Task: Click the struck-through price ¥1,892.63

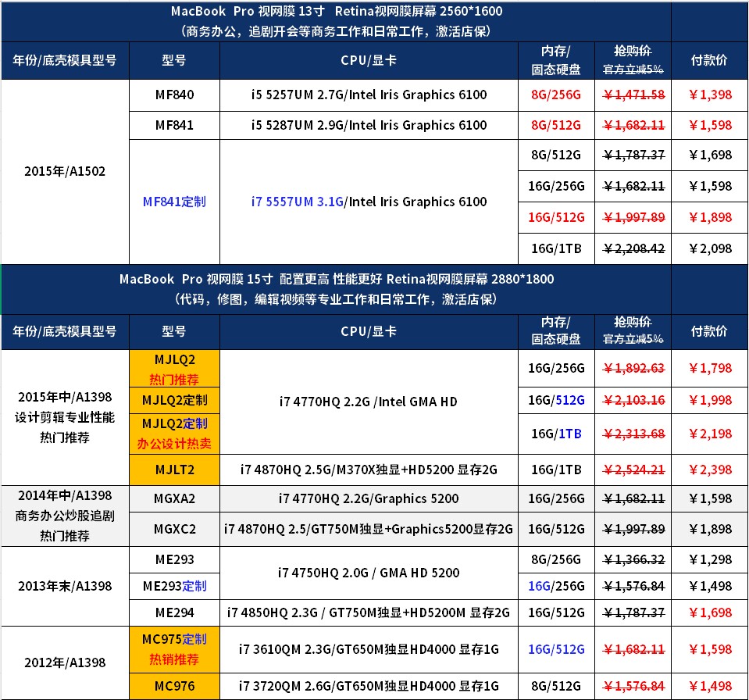Action: [x=633, y=369]
